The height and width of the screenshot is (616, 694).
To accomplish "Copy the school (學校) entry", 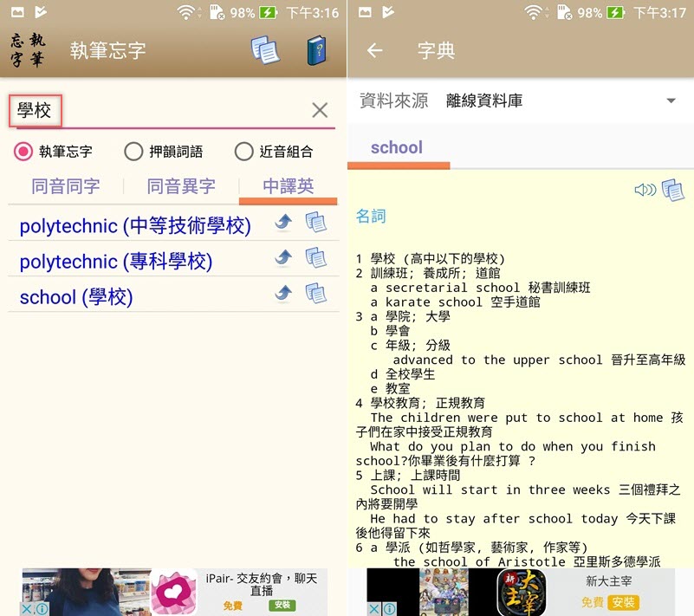I will [316, 294].
